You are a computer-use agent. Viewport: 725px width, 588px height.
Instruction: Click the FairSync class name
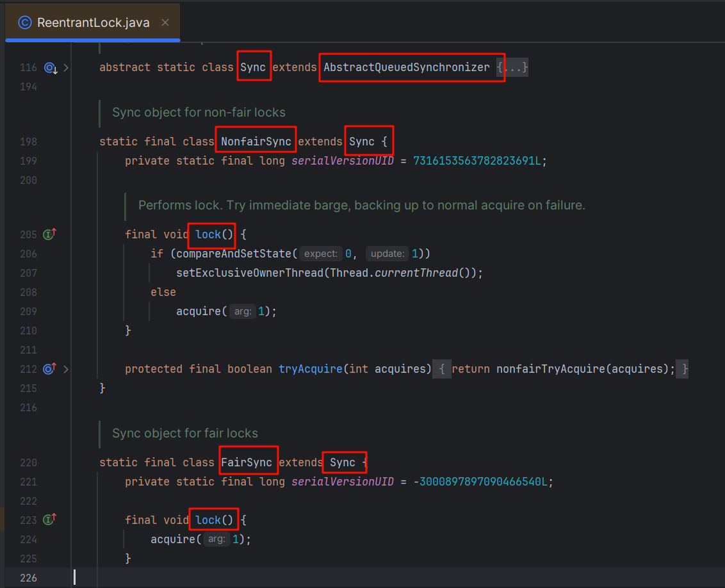247,462
